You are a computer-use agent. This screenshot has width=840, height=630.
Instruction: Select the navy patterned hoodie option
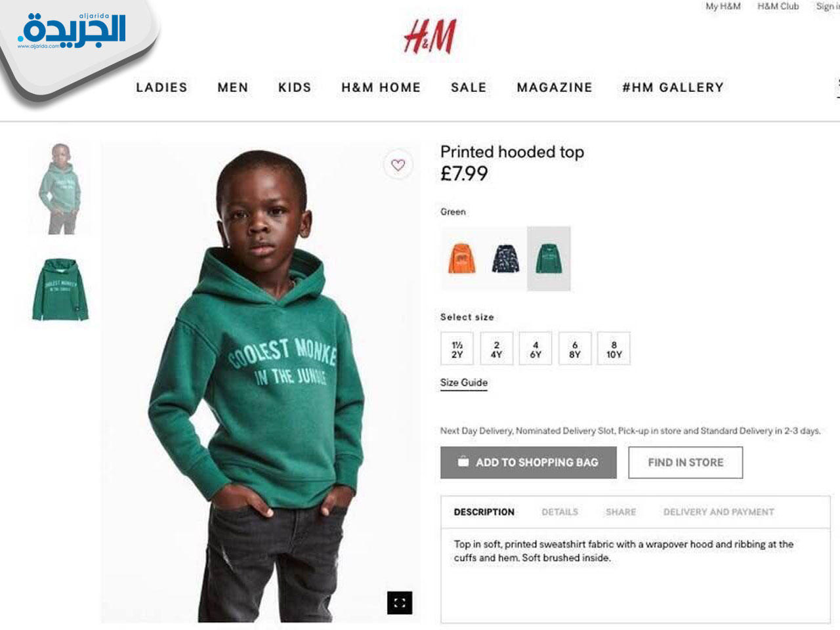[505, 259]
